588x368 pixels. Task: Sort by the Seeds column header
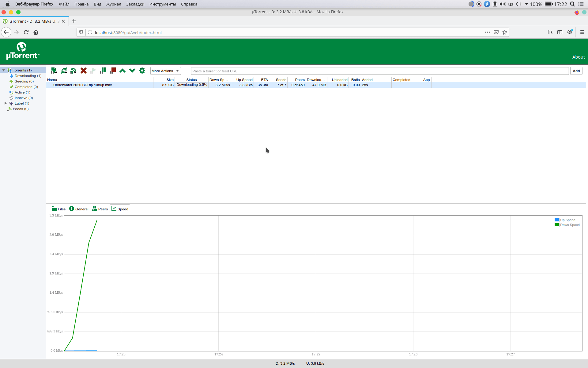click(x=278, y=80)
